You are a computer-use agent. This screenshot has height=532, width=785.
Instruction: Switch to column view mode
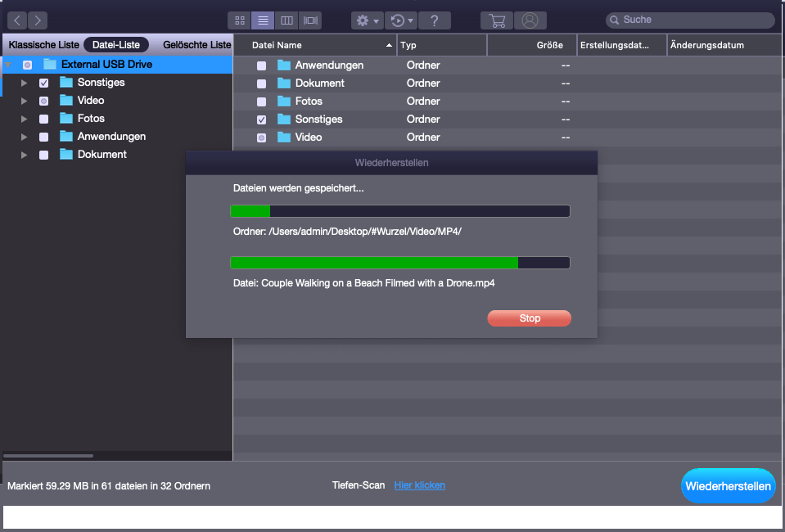tap(286, 20)
